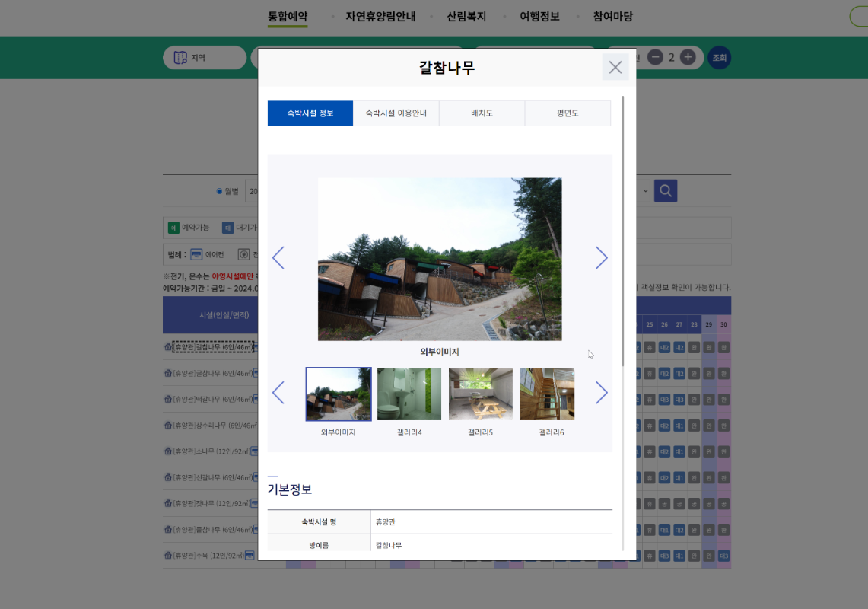Screen dimensions: 868x609
Task: Open the 숙박시설 이용안내 tab
Action: tap(396, 113)
